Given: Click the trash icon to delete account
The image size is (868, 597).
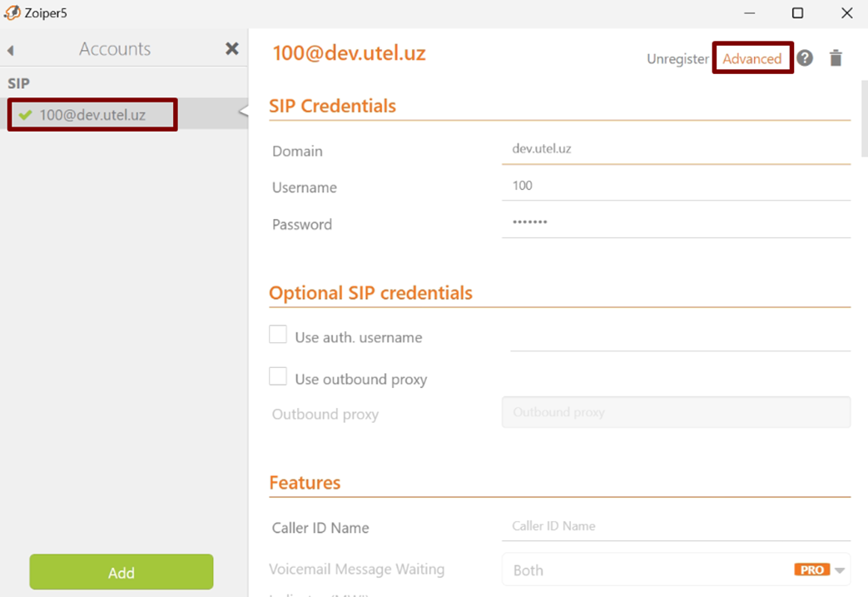Looking at the screenshot, I should click(836, 58).
